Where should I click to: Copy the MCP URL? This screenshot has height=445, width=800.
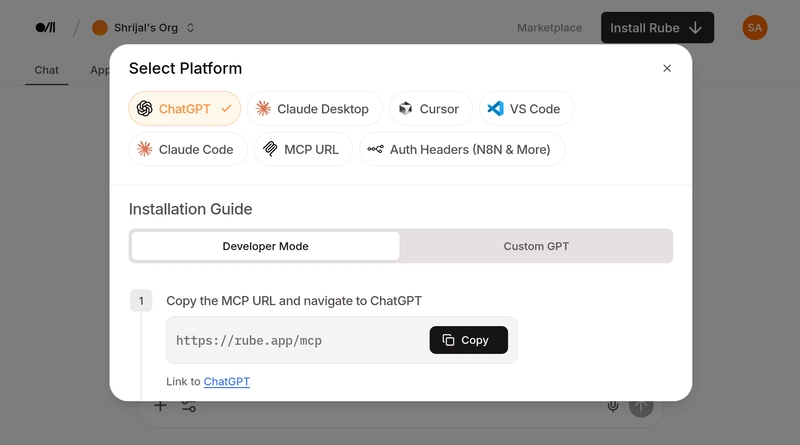[468, 340]
